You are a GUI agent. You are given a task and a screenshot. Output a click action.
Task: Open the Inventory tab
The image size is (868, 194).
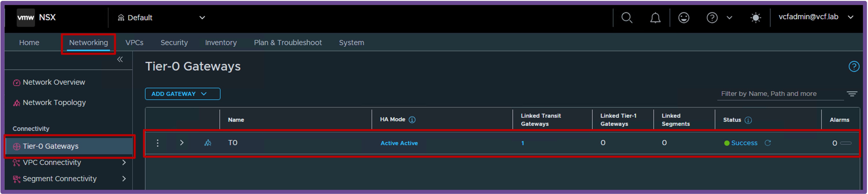pyautogui.click(x=221, y=43)
